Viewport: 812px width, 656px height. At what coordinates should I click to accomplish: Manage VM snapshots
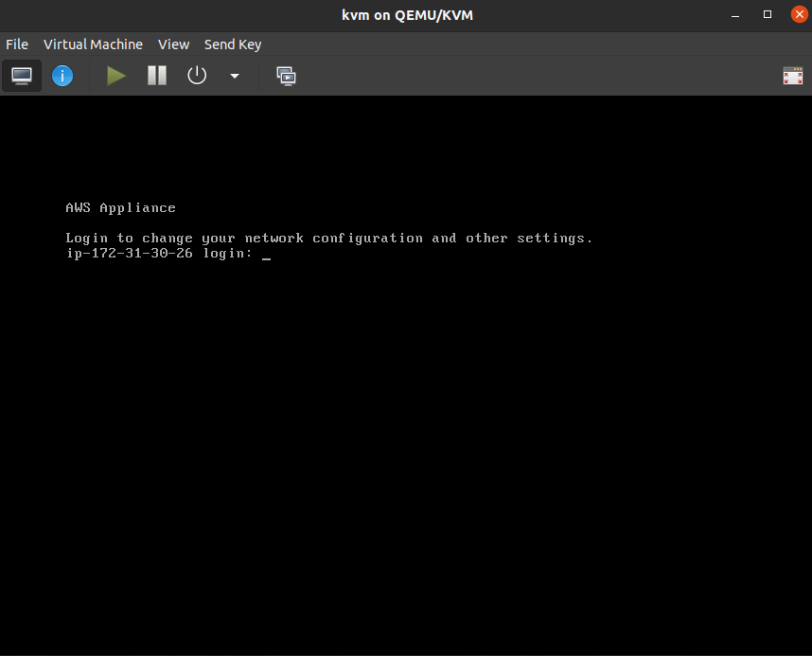[287, 76]
